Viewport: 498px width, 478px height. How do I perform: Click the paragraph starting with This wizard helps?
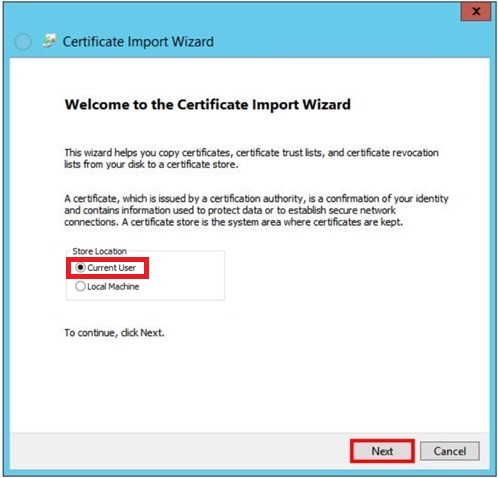coord(251,158)
